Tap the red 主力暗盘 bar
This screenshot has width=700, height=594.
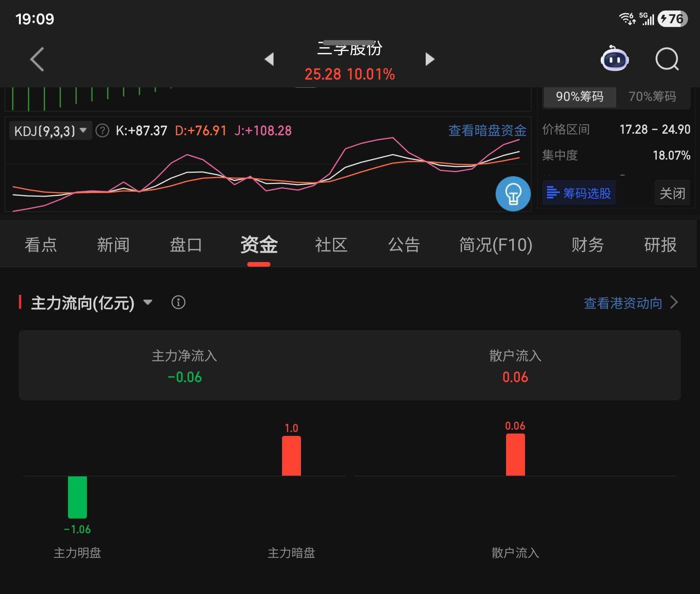click(291, 456)
